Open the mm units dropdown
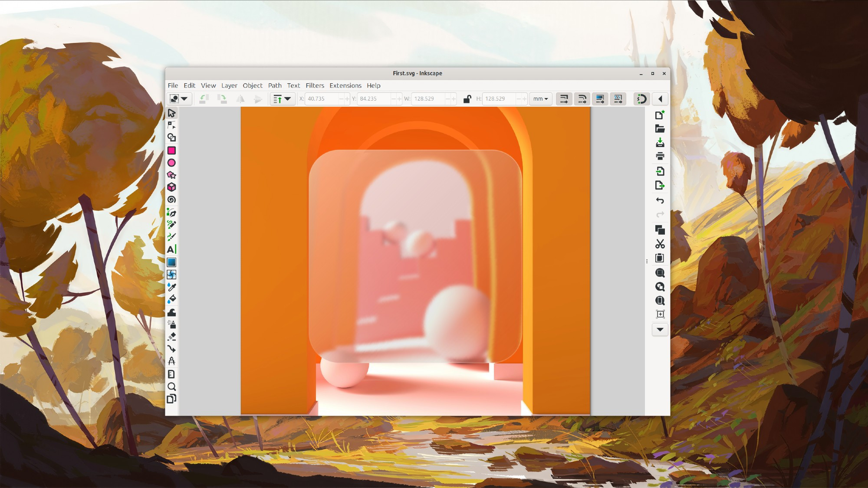Viewport: 868px width, 488px height. (x=540, y=99)
